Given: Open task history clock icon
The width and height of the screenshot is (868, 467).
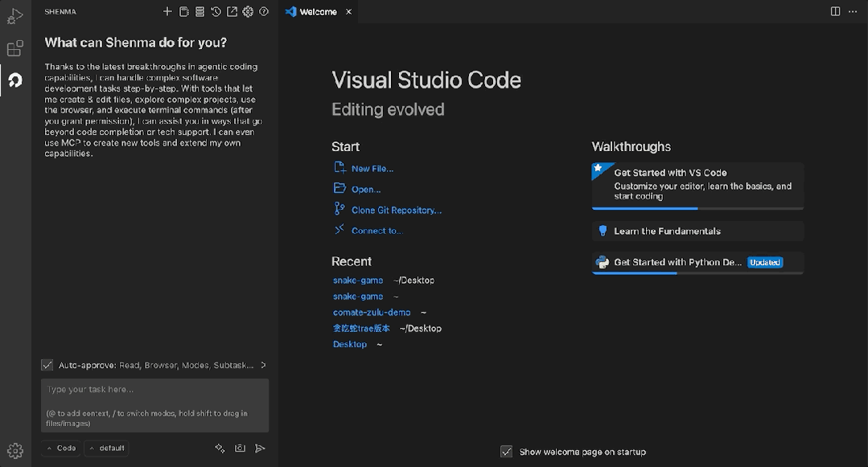Looking at the screenshot, I should pyautogui.click(x=216, y=12).
